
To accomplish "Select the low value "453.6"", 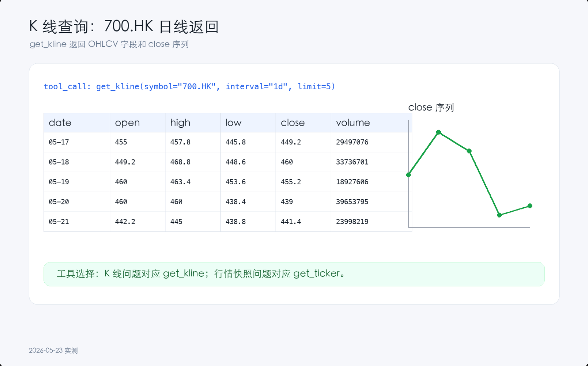I will [x=236, y=182].
